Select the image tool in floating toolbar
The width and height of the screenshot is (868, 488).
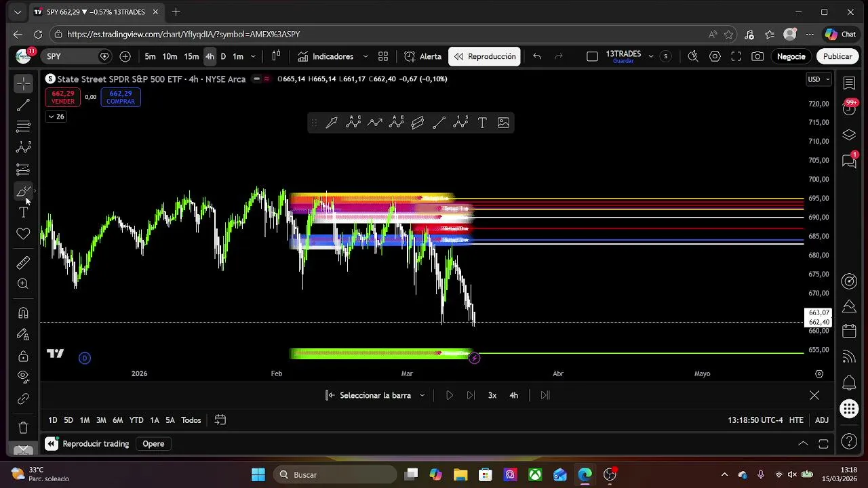tap(503, 123)
